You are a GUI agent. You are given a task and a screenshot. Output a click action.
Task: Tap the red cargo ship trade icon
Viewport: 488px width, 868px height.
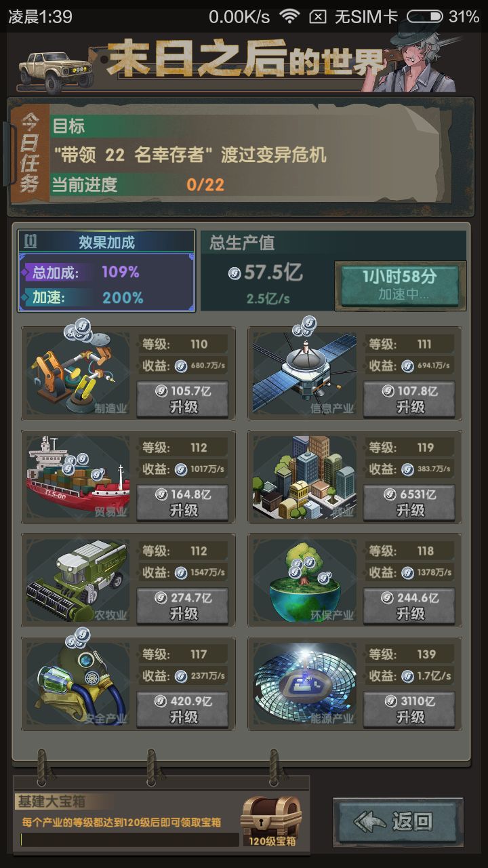click(x=78, y=476)
